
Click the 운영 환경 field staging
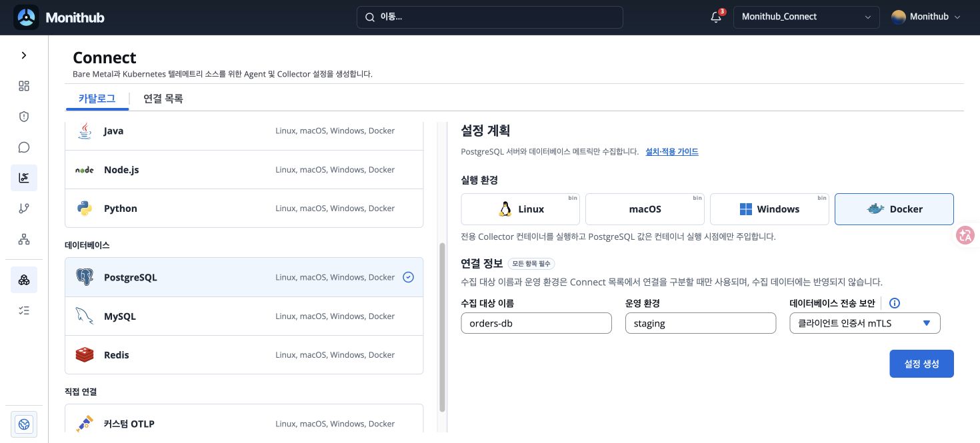tap(701, 324)
